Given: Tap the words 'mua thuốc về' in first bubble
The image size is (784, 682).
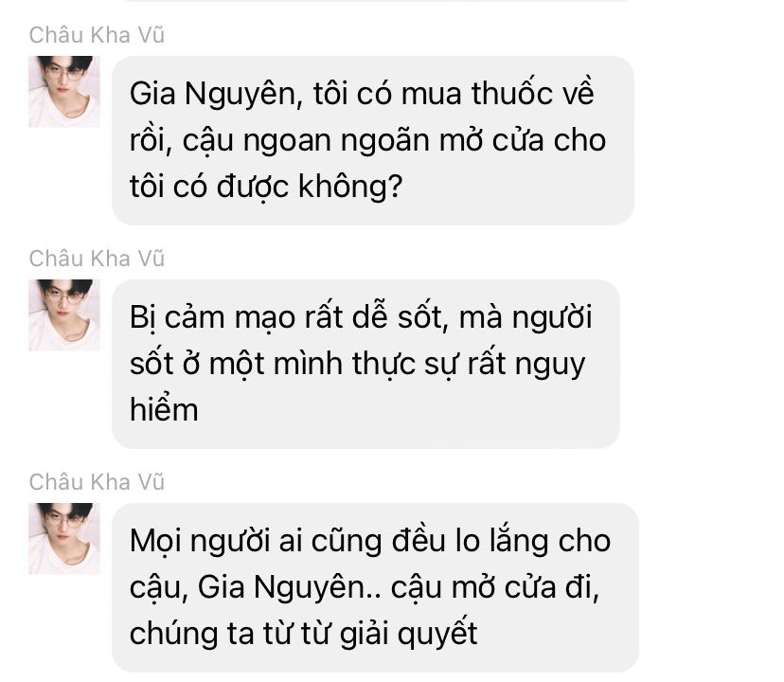Looking at the screenshot, I should [497, 94].
